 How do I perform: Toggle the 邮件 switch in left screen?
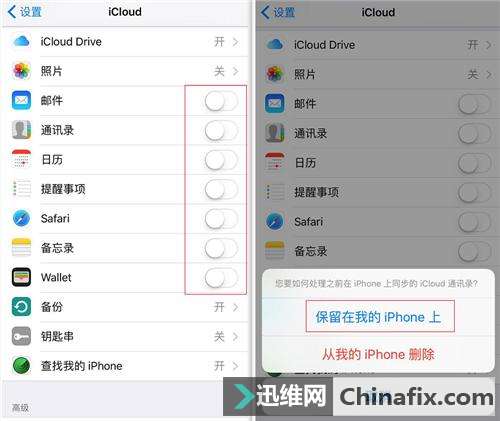221,101
